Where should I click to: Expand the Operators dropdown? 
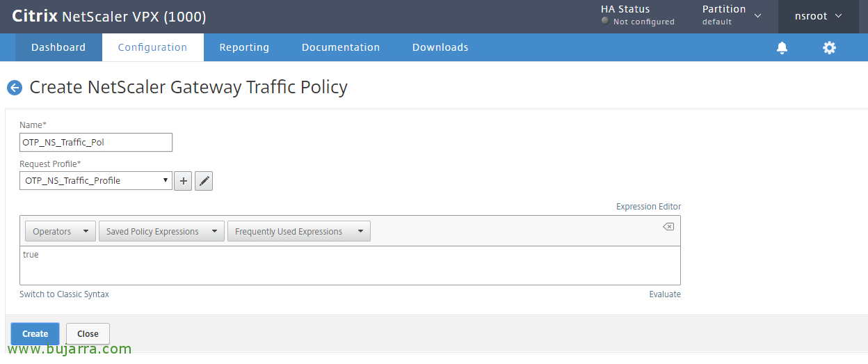61,232
